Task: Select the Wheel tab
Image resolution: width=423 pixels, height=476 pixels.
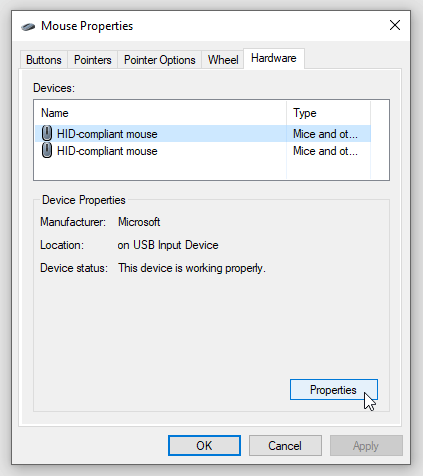Action: pyautogui.click(x=223, y=60)
